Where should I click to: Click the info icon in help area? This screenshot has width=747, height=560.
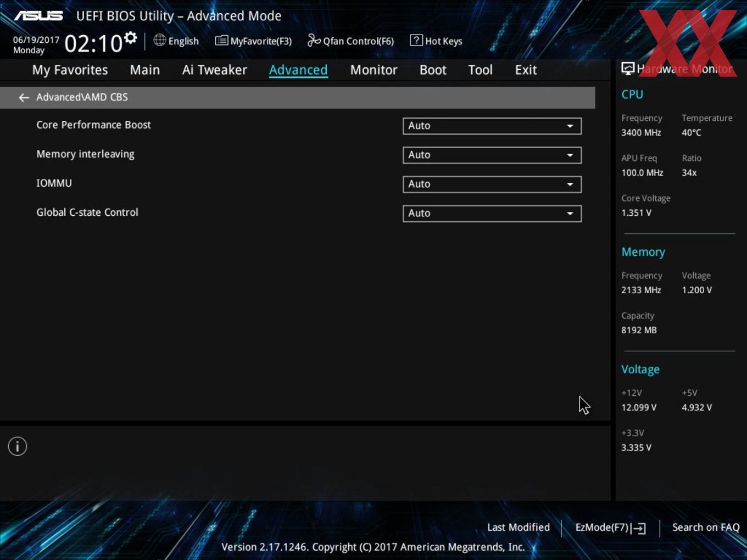click(18, 446)
